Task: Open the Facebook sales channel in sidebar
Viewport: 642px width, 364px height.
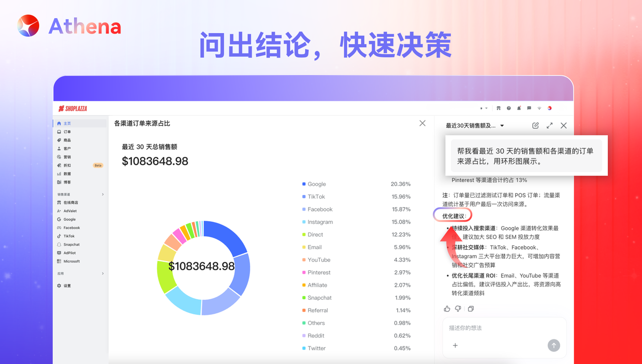Action: (80, 228)
